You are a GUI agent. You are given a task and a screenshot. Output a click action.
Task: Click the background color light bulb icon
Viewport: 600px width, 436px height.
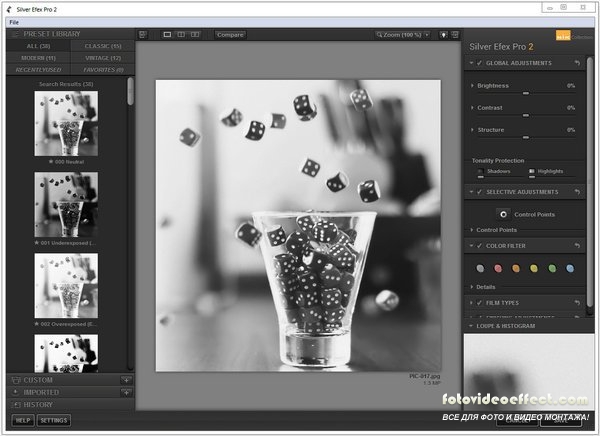click(443, 35)
